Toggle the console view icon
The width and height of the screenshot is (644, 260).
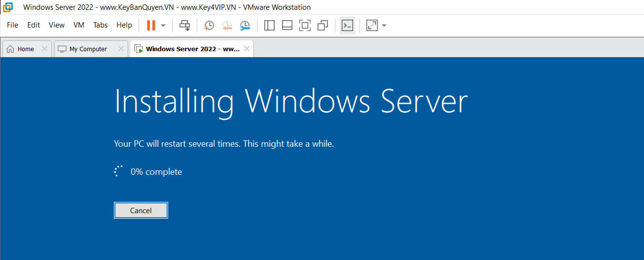click(348, 26)
